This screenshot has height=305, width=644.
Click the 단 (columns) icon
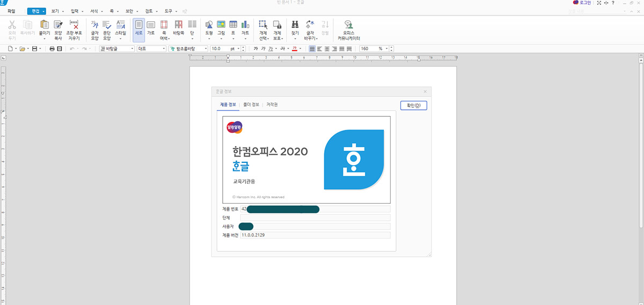pyautogui.click(x=192, y=24)
